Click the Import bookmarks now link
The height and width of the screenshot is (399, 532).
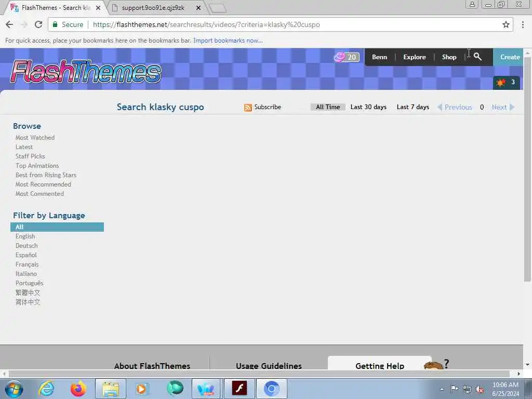tap(228, 41)
